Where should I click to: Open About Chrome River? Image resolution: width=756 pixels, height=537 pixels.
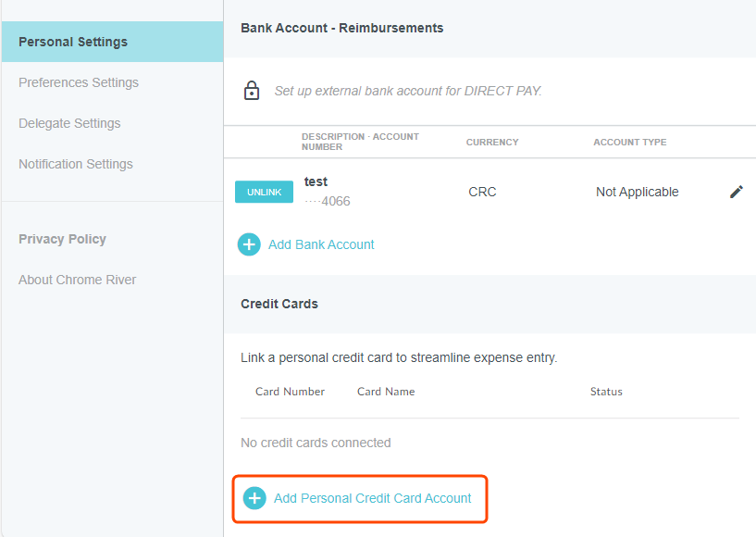(x=77, y=280)
